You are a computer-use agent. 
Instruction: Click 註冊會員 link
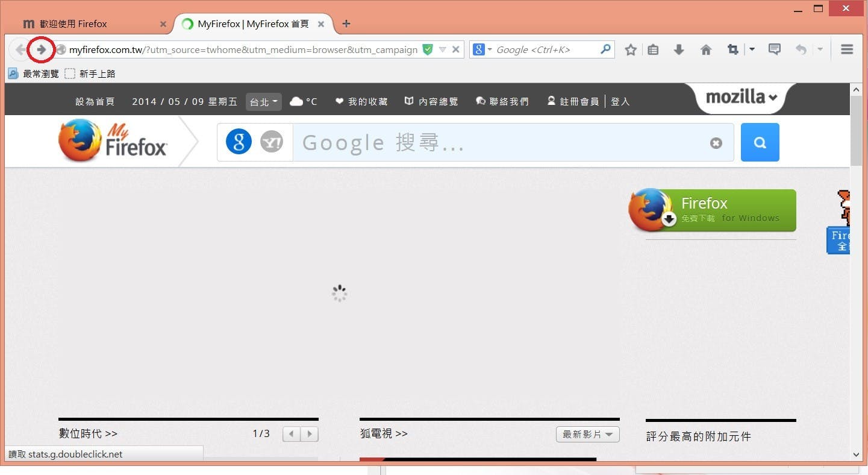click(573, 101)
